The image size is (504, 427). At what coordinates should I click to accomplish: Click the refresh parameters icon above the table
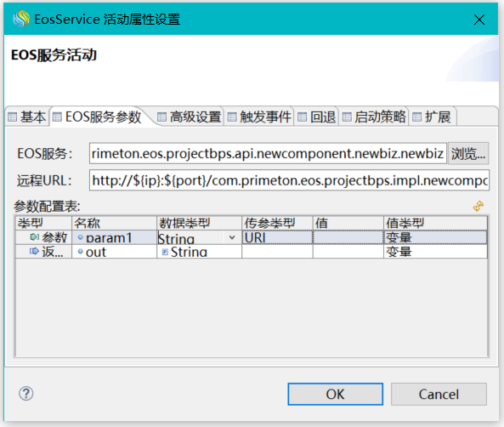(x=479, y=206)
